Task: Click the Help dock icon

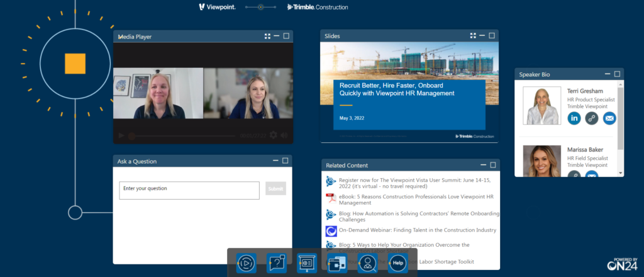Action: click(398, 263)
